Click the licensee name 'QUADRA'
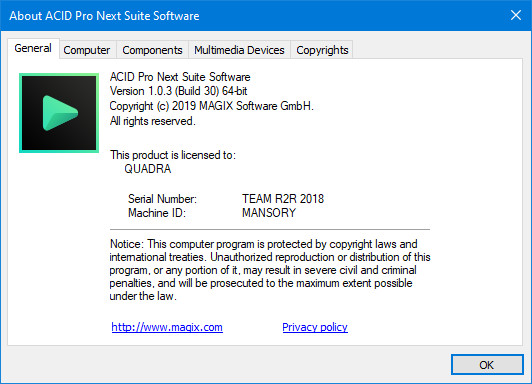The height and width of the screenshot is (384, 532). [148, 169]
